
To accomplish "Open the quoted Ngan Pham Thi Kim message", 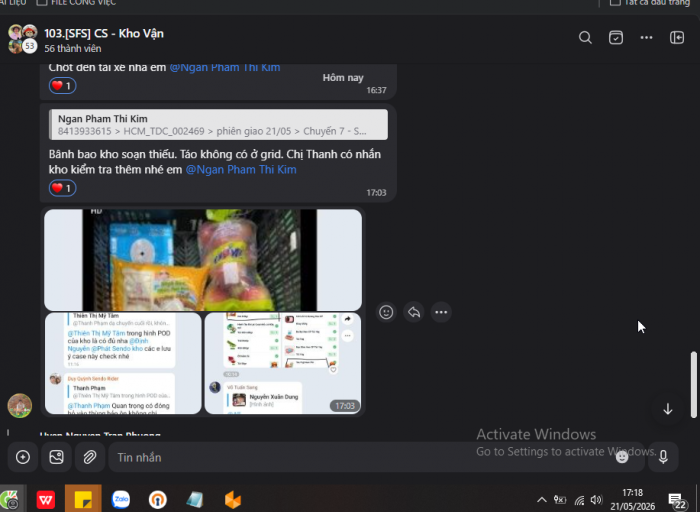I will pyautogui.click(x=218, y=125).
